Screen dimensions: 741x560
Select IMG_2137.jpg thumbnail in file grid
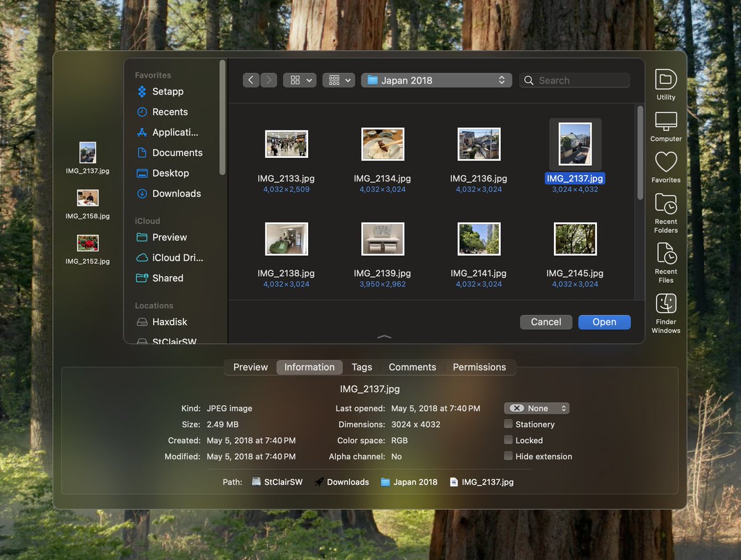[575, 144]
